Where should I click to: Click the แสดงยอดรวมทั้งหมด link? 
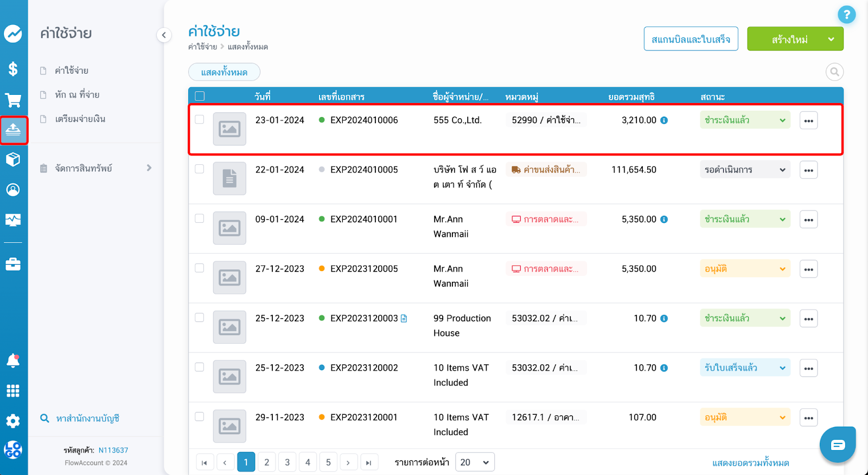750,463
